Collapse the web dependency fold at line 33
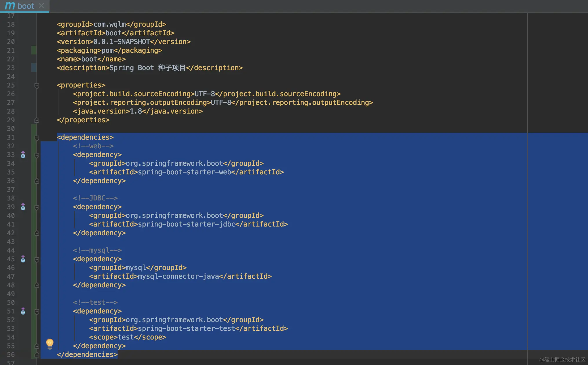The image size is (588, 365). click(37, 155)
